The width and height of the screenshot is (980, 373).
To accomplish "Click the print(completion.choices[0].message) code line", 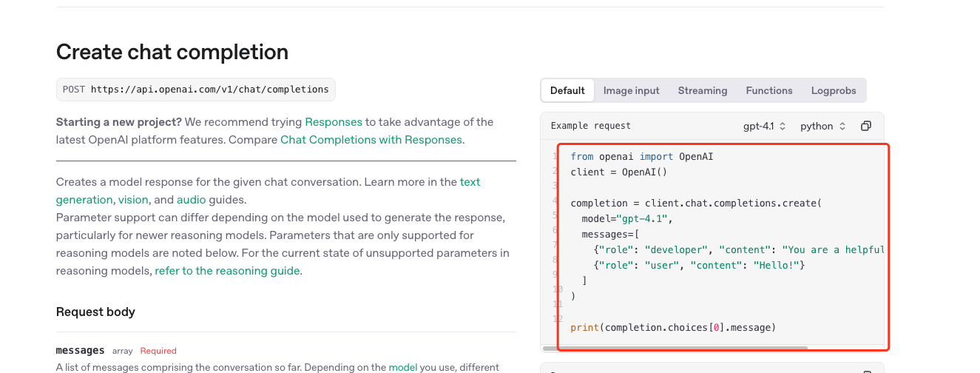I will pos(673,327).
